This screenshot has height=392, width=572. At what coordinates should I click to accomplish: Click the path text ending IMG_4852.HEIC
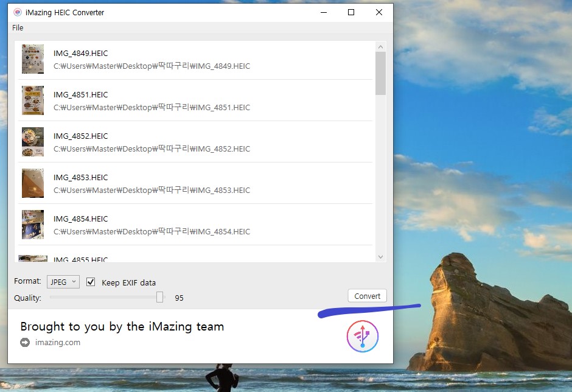pos(152,149)
